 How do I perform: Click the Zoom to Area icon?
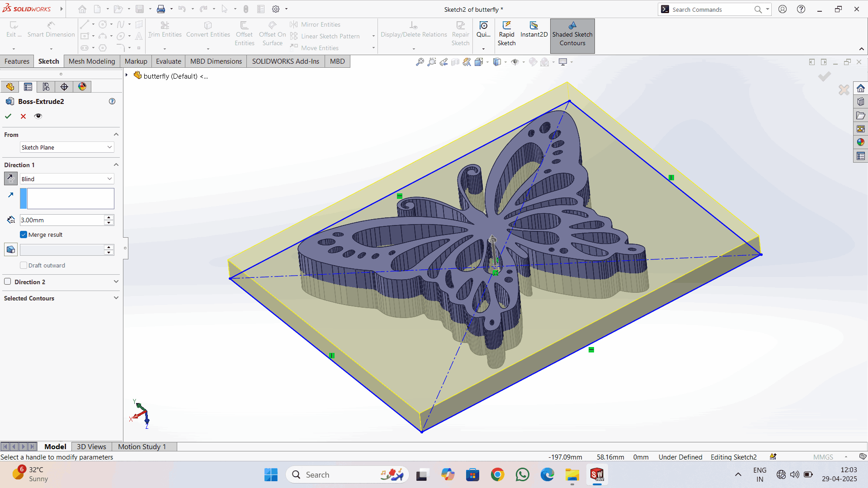tap(432, 62)
